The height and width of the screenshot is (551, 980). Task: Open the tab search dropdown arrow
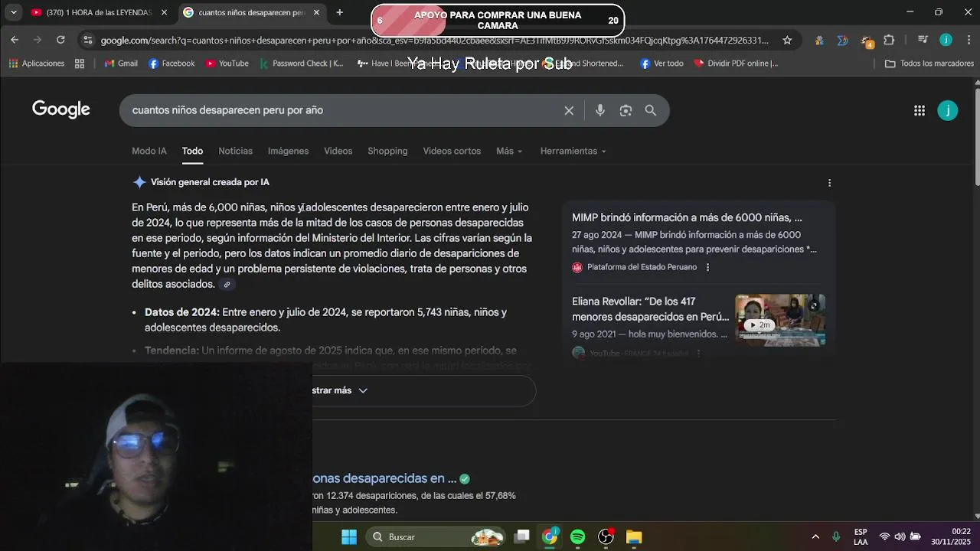click(13, 12)
